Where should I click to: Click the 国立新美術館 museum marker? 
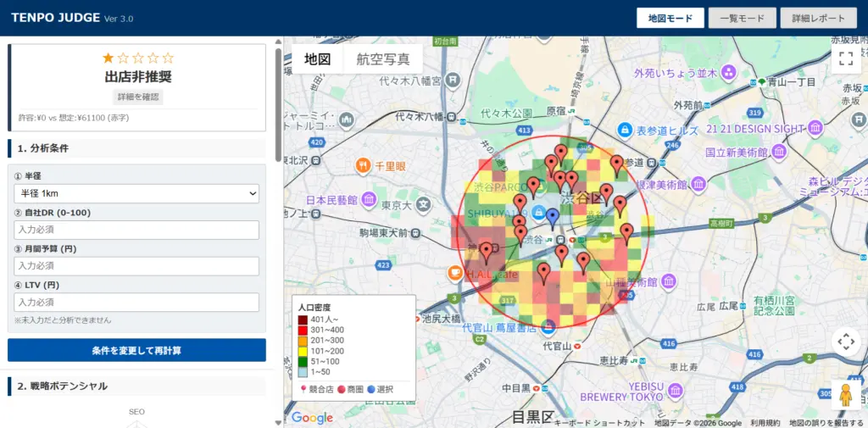(x=779, y=153)
